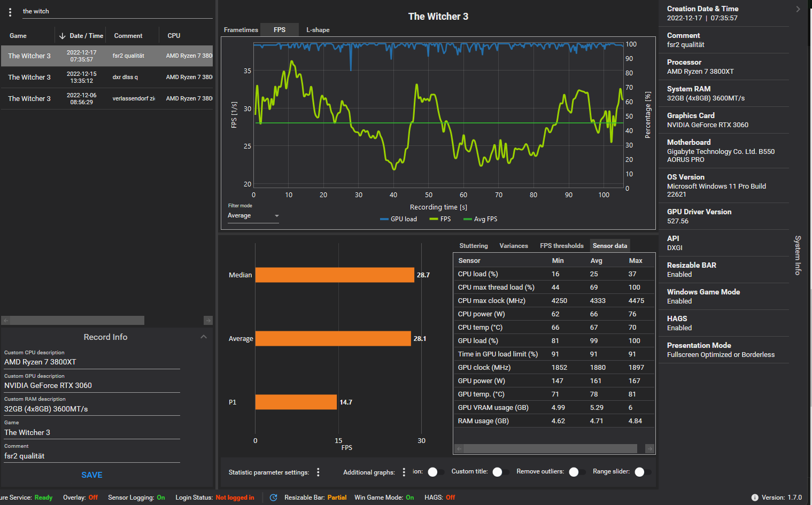Click the sensor table scroll-left arrow

459,449
